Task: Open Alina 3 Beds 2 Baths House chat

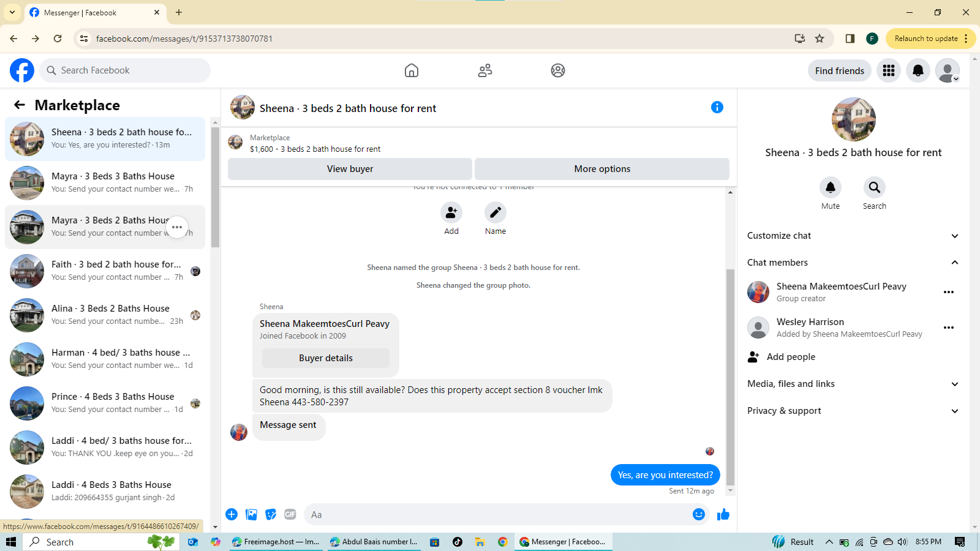Action: click(105, 315)
